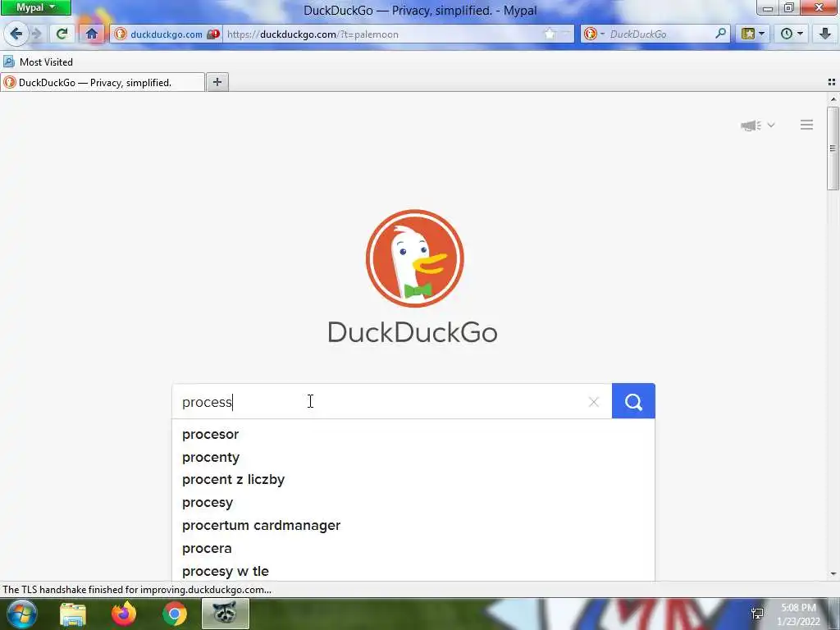Click the mixed-content warning icon in address bar
The image size is (840, 630).
pos(214,34)
